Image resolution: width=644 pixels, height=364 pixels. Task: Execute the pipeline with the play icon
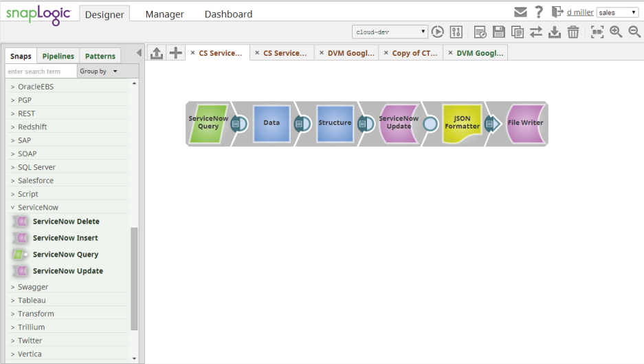(x=438, y=32)
